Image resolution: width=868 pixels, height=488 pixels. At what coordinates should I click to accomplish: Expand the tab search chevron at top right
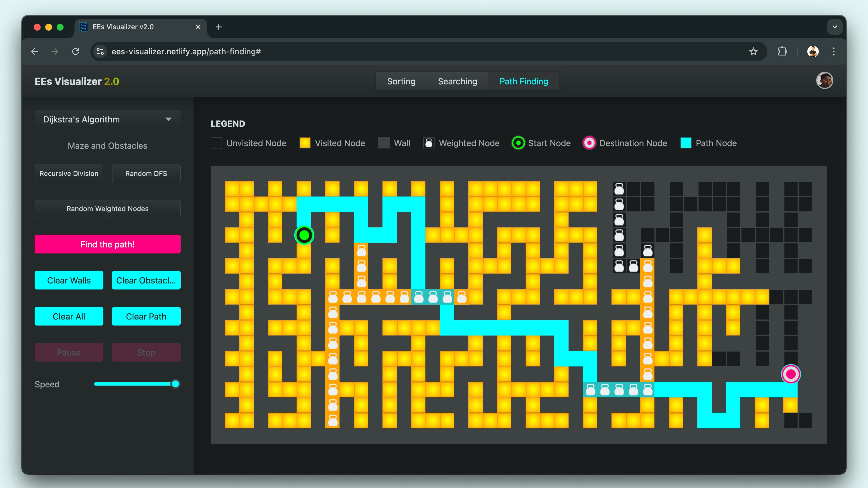[x=834, y=27]
